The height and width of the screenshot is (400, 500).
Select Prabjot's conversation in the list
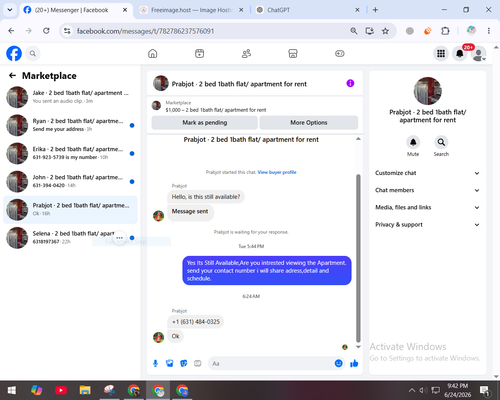pyautogui.click(x=70, y=210)
